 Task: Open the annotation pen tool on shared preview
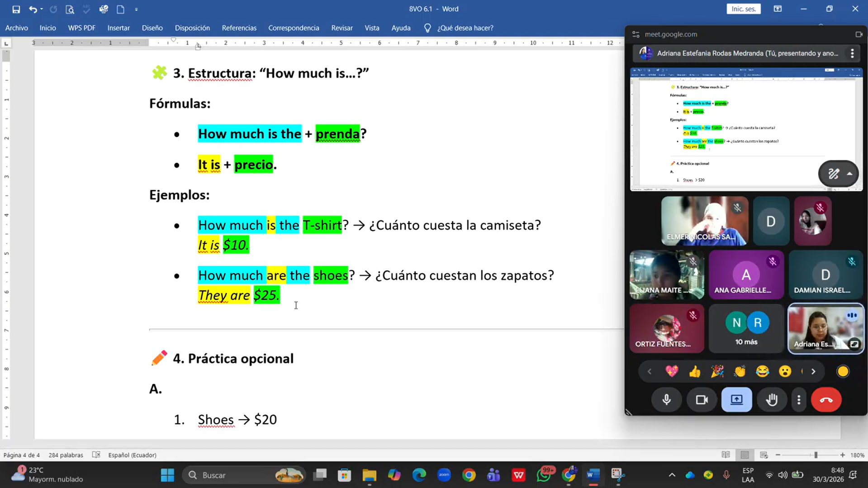[x=834, y=174]
